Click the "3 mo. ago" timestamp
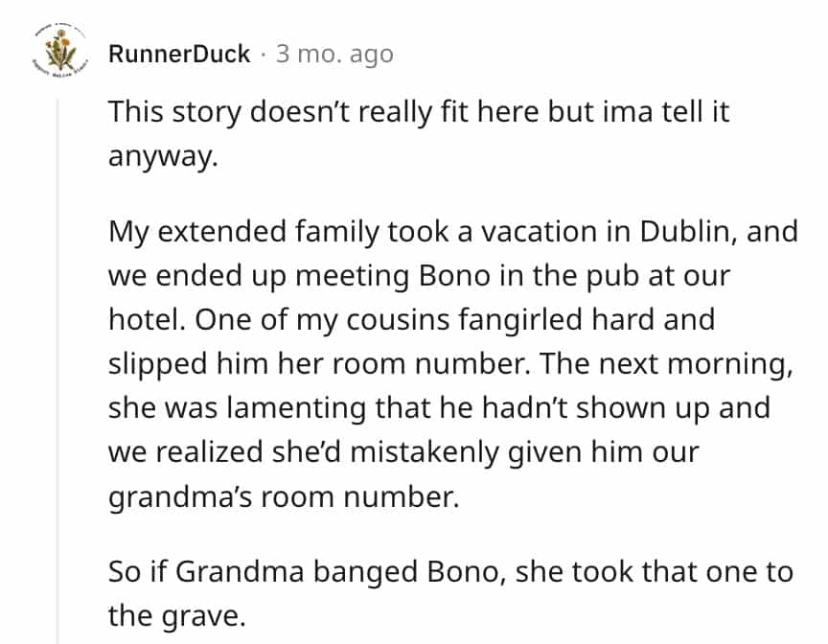The height and width of the screenshot is (644, 828). [334, 54]
